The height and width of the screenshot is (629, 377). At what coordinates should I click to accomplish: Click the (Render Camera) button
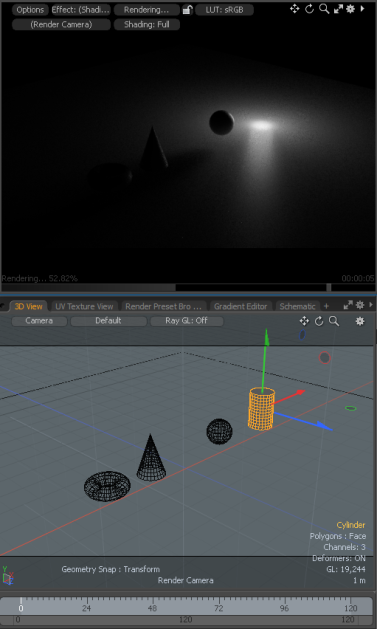pos(61,24)
